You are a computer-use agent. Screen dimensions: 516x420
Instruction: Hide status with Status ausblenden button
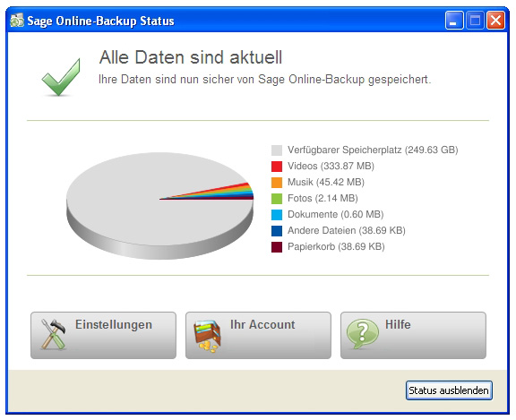449,390
